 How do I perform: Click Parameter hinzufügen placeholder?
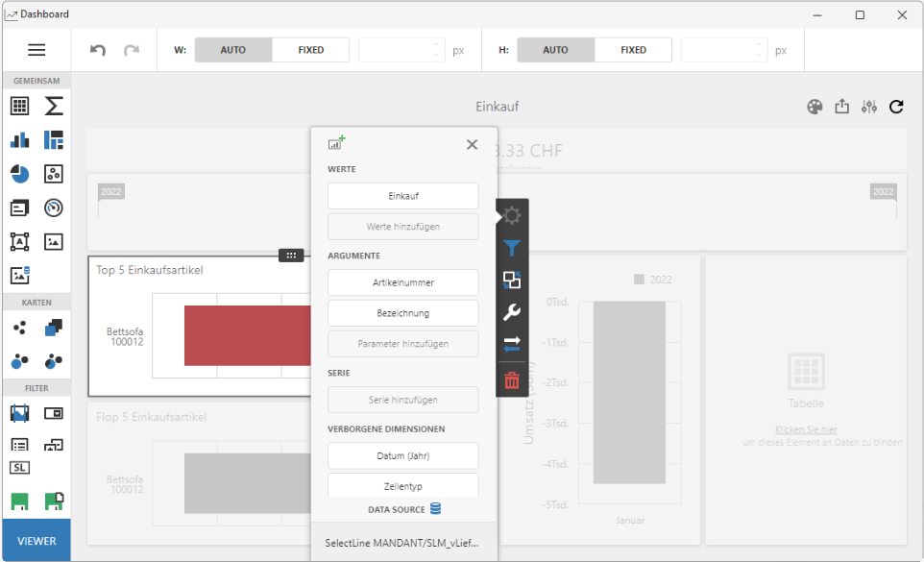pyautogui.click(x=403, y=344)
